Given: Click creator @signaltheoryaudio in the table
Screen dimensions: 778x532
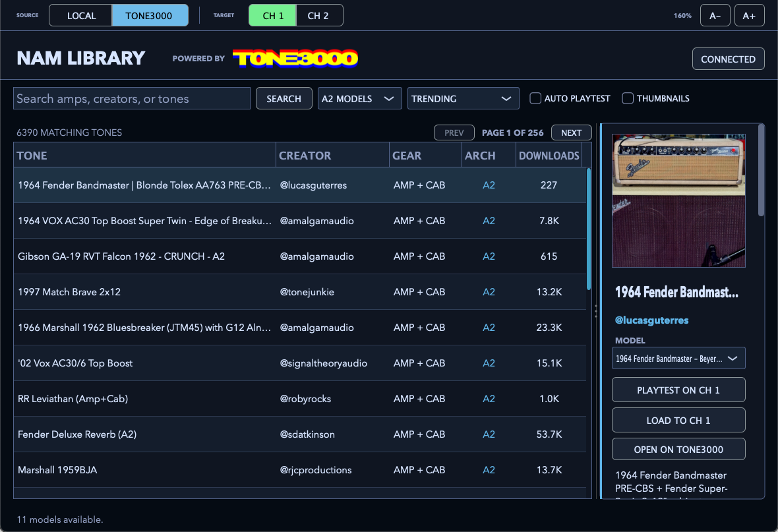Looking at the screenshot, I should [324, 363].
